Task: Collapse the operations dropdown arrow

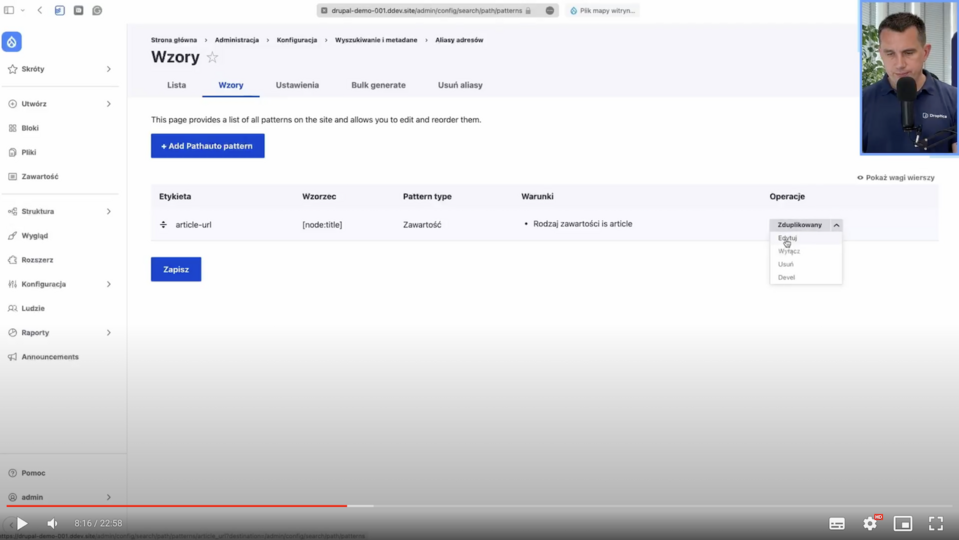Action: tap(836, 225)
